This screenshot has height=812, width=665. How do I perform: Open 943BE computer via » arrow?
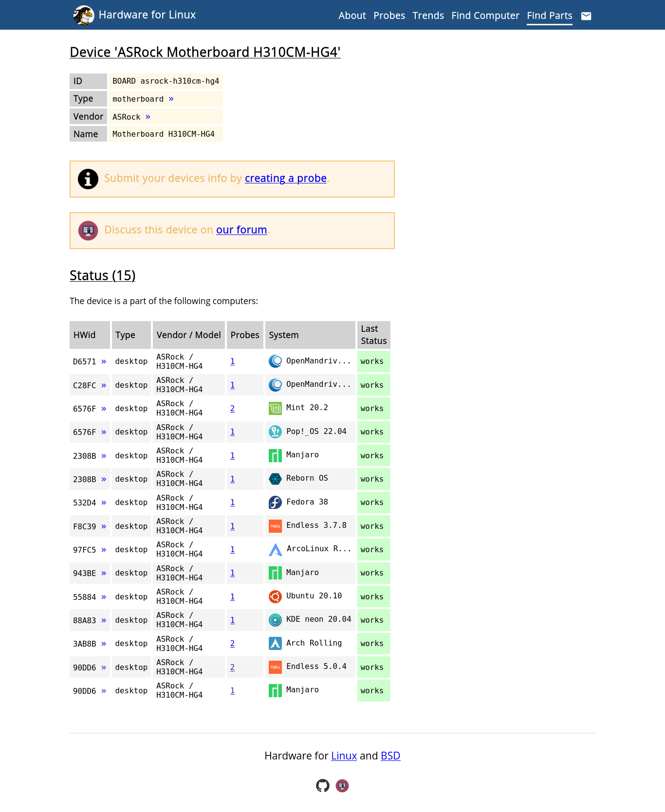(x=104, y=573)
